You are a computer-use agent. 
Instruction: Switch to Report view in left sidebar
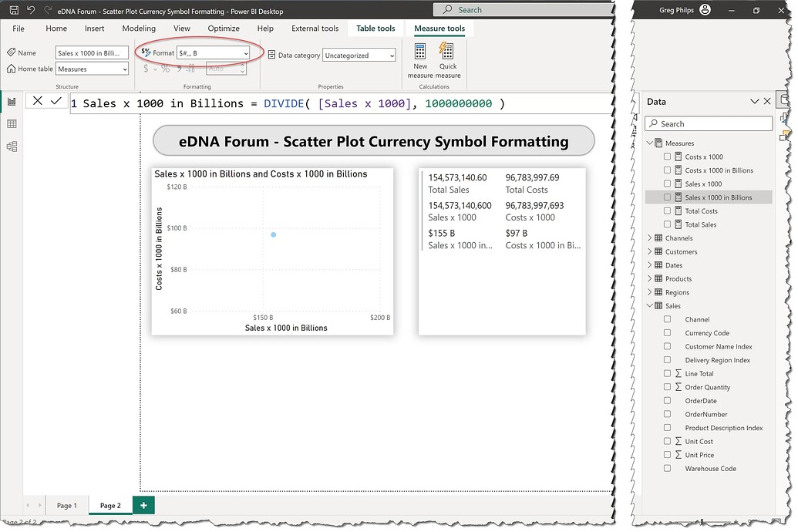tap(12, 101)
